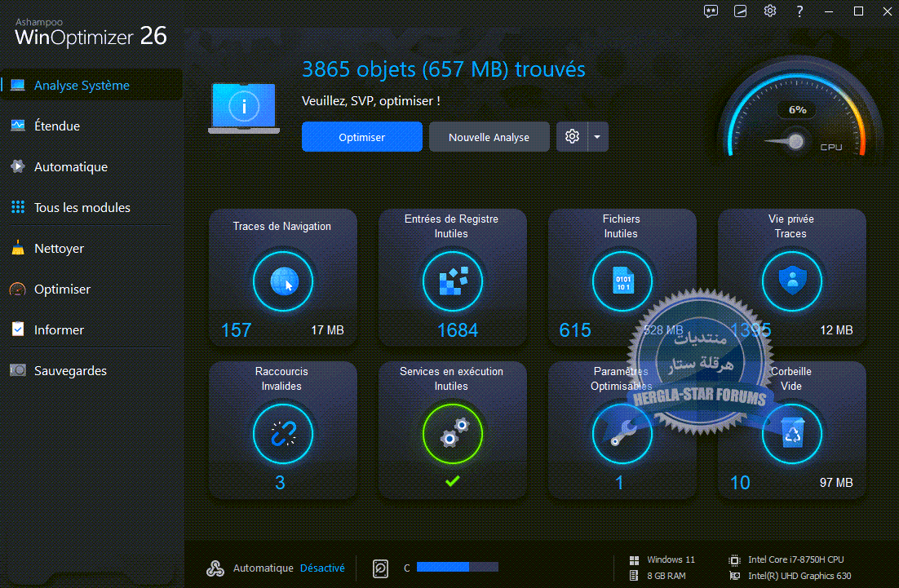Click the 1684 registry entries count
This screenshot has width=899, height=588.
pos(458,330)
